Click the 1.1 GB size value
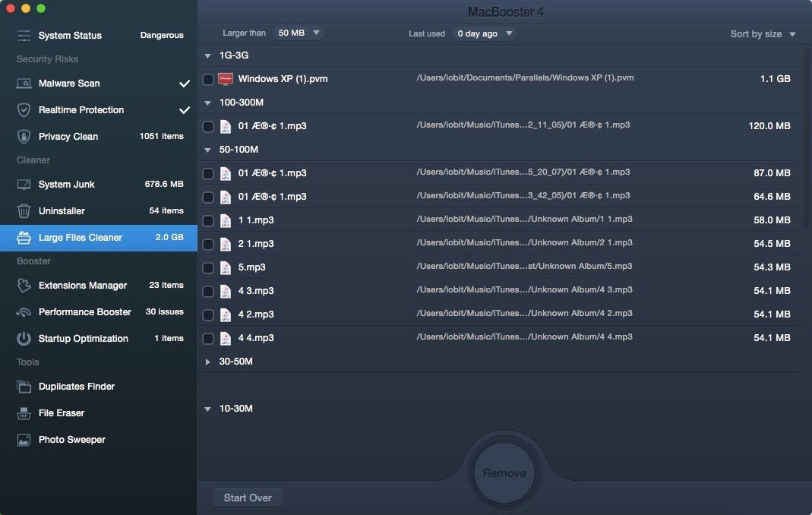 pos(776,79)
